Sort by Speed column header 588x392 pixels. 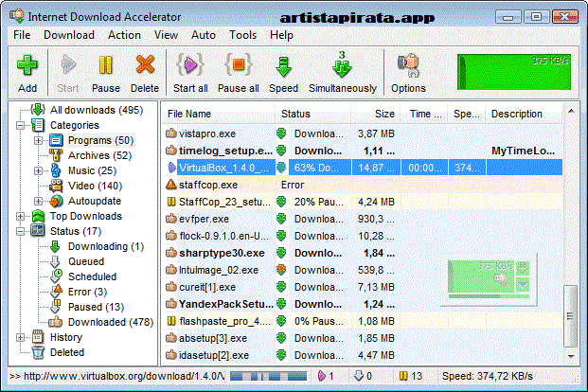[x=467, y=114]
